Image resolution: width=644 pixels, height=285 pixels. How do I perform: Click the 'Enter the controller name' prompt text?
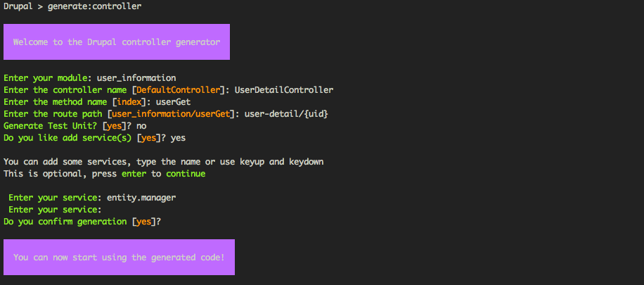coord(65,90)
